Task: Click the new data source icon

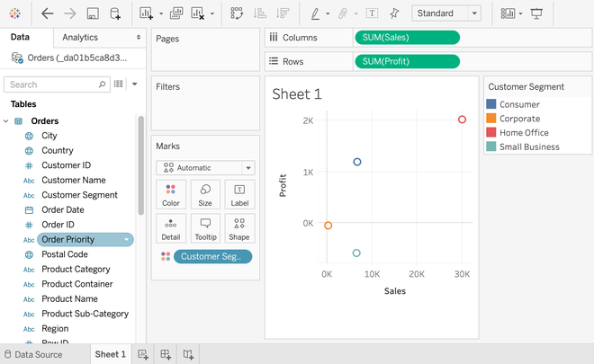Action: 115,13
